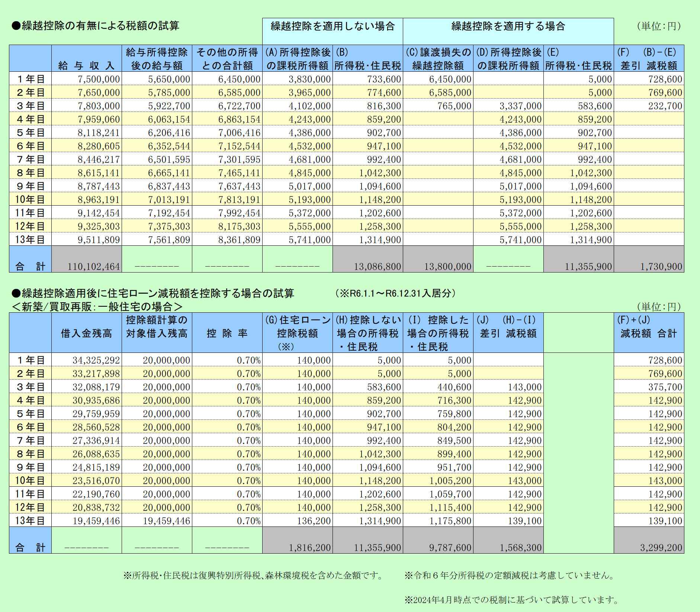Click the title '繰越控除適用後に住宅ローン減税額を控除する場合の試算'
Image resolution: width=700 pixels, height=612 pixels.
pyautogui.click(x=153, y=293)
